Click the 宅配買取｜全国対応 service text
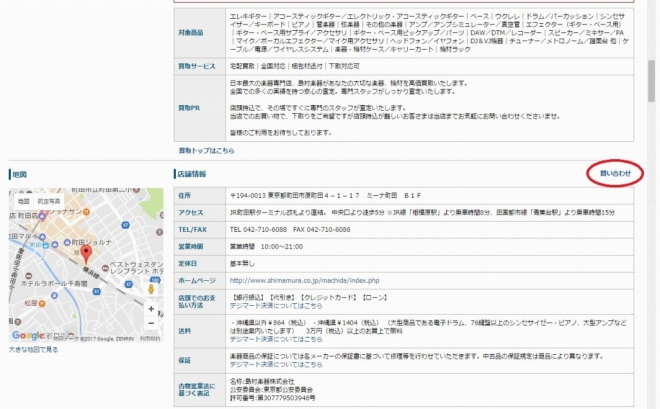The image size is (660, 409). pyautogui.click(x=295, y=66)
